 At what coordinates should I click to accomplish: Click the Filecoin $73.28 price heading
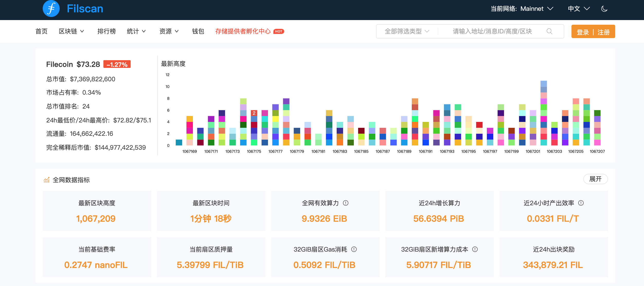pyautogui.click(x=73, y=64)
